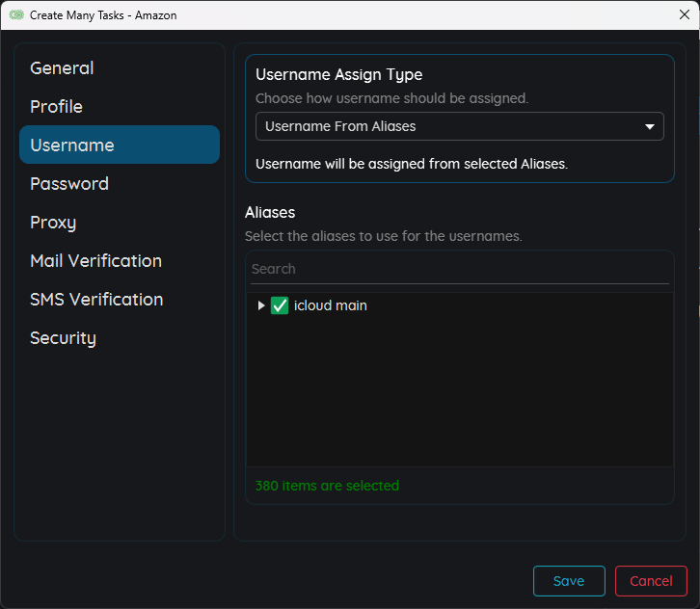This screenshot has height=609, width=700.
Task: Focus the aliases Search field
Action: [x=459, y=269]
